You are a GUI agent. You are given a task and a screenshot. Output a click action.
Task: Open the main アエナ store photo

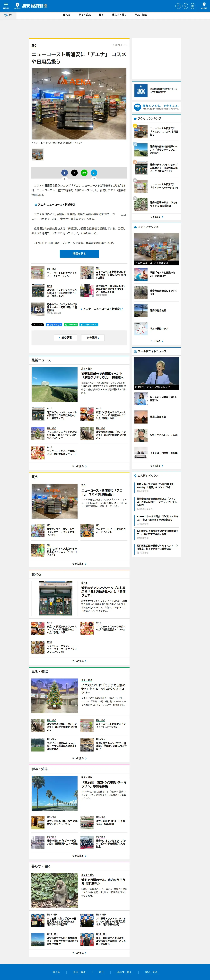(79, 104)
